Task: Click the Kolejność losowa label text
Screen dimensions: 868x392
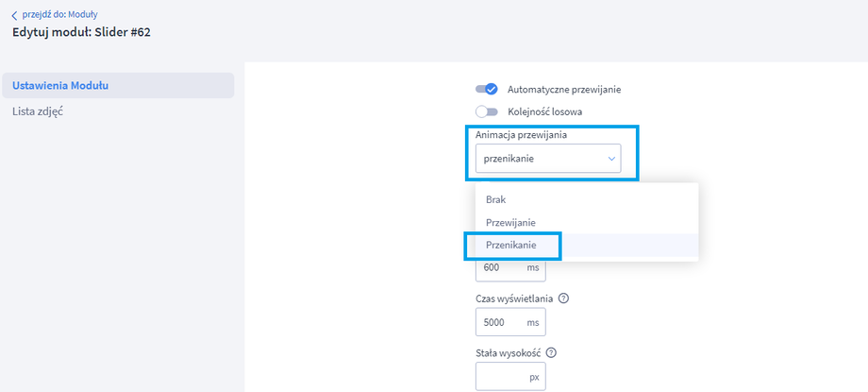Action: click(x=544, y=111)
